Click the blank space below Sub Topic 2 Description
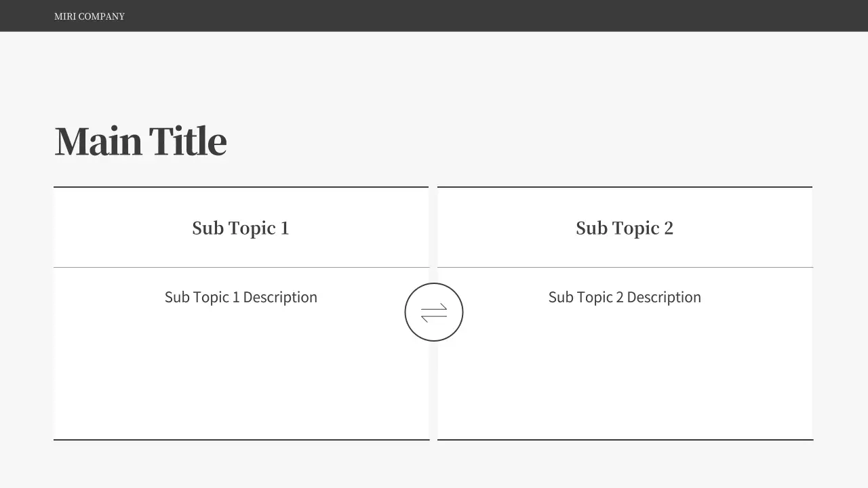This screenshot has width=868, height=488. 624,380
